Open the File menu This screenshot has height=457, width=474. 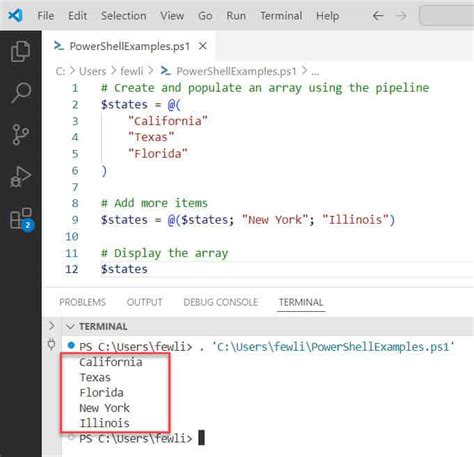[x=46, y=16]
